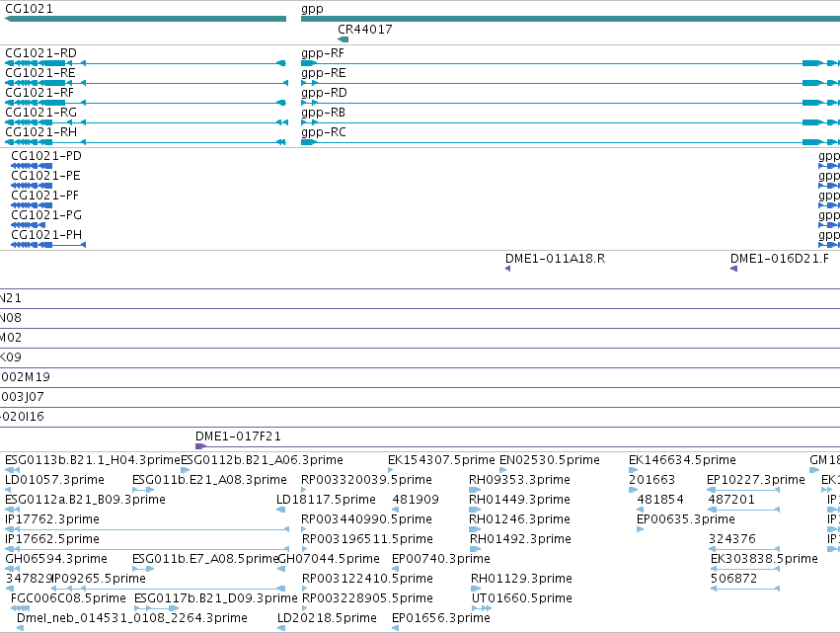The width and height of the screenshot is (840, 633).
Task: Select EST RP003440990.5prime
Action: pyautogui.click(x=366, y=519)
